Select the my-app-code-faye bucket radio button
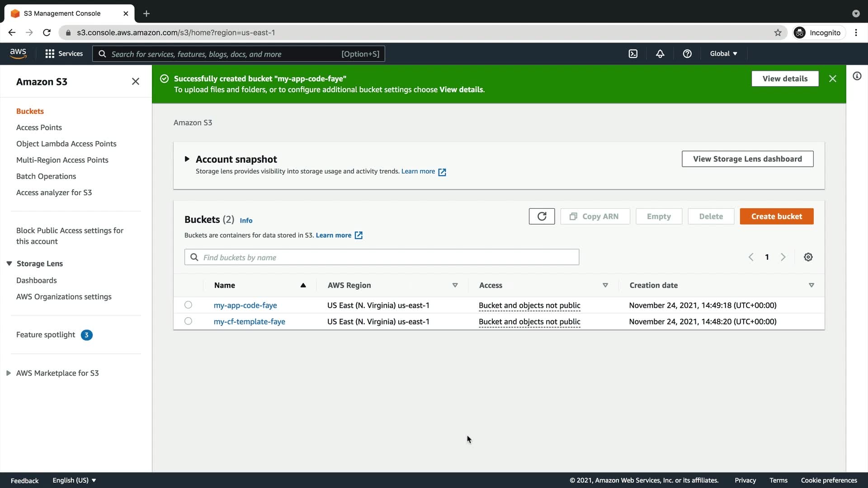868x488 pixels. 188,305
